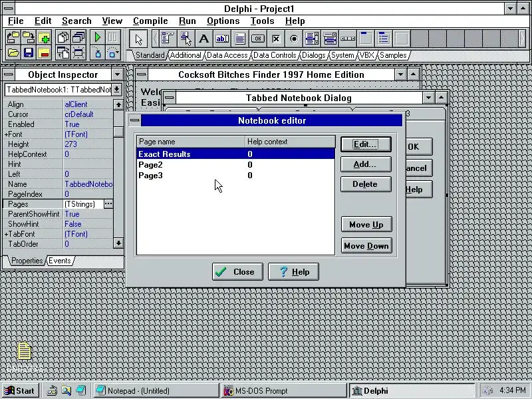The width and height of the screenshot is (532, 399).
Task: Open the Options menu
Action: [x=223, y=21]
